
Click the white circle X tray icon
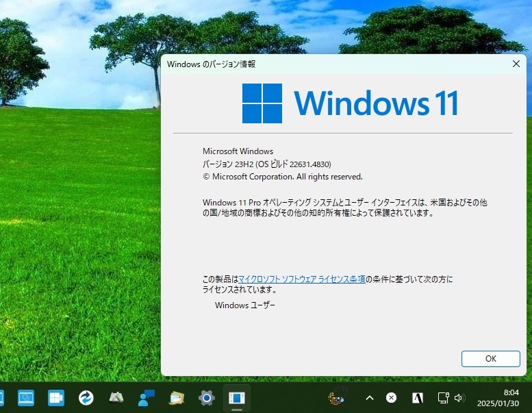coord(391,397)
